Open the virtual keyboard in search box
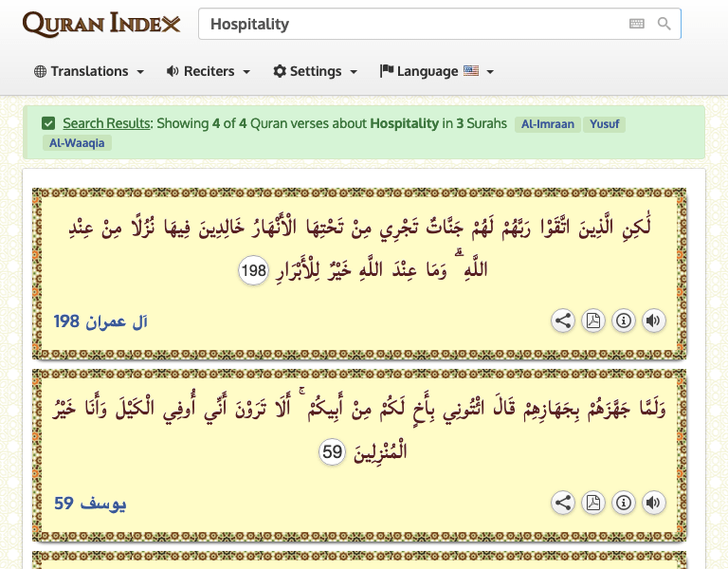 coord(637,25)
